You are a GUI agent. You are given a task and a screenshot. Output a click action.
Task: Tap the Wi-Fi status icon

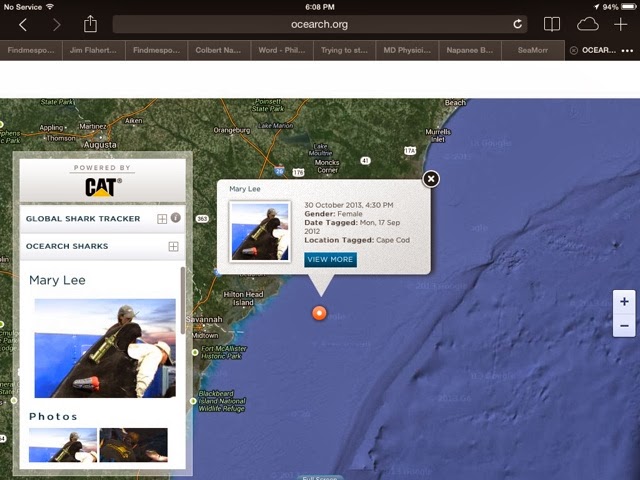tap(50, 7)
